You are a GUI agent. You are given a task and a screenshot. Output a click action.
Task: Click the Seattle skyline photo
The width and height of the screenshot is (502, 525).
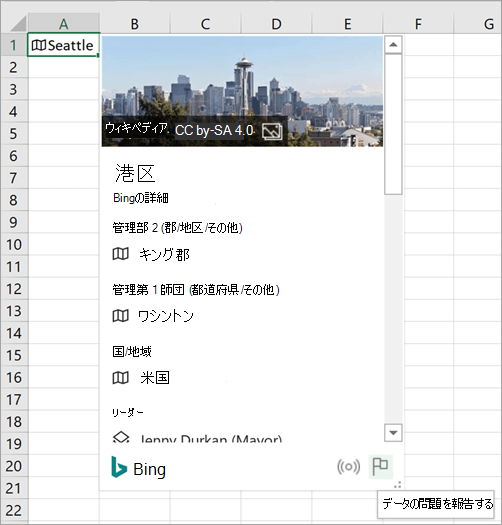[x=242, y=91]
